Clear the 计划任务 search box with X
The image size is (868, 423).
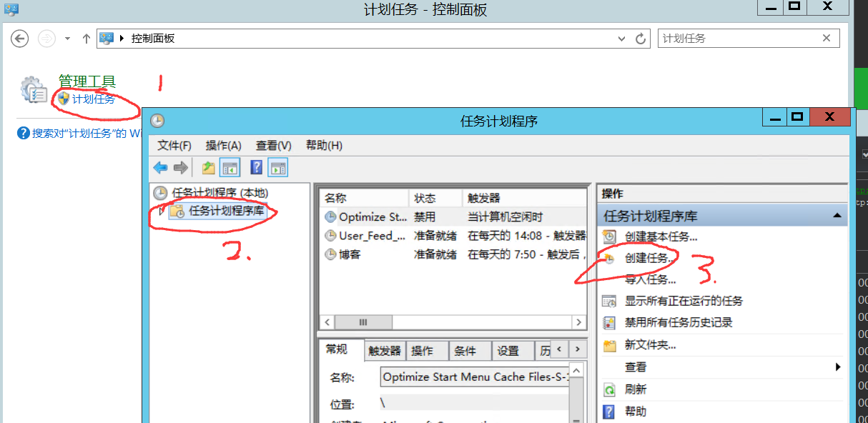(827, 38)
